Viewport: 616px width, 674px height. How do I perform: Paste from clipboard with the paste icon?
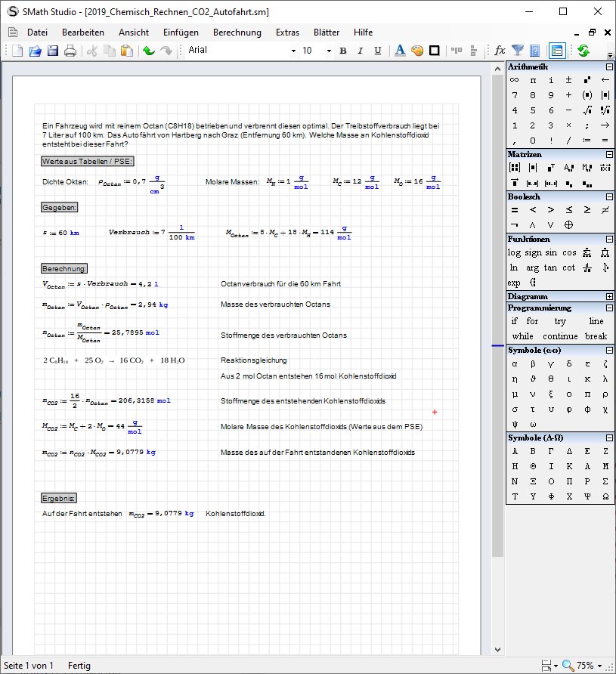(x=126, y=51)
